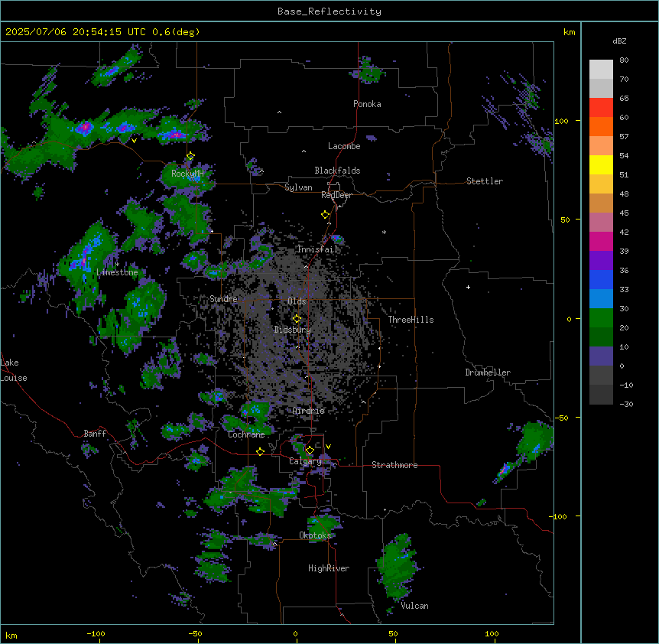Click the Cochrane label
This screenshot has height=644, width=659.
246,434
